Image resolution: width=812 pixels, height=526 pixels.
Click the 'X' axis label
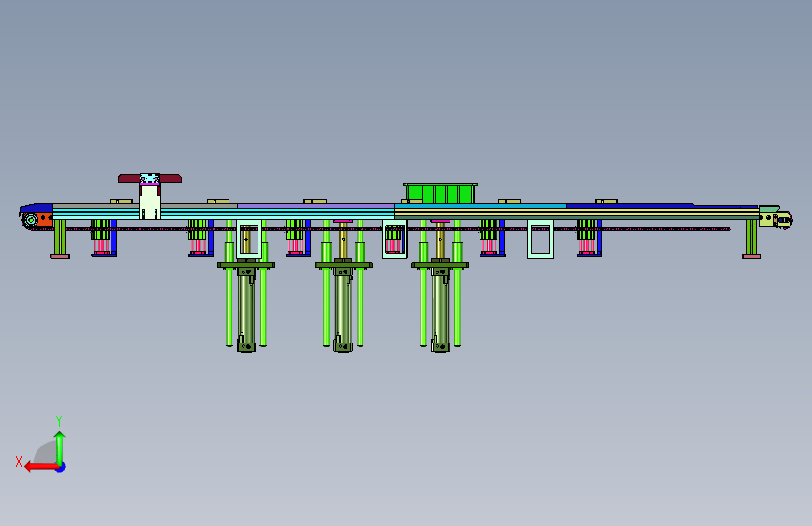click(19, 461)
